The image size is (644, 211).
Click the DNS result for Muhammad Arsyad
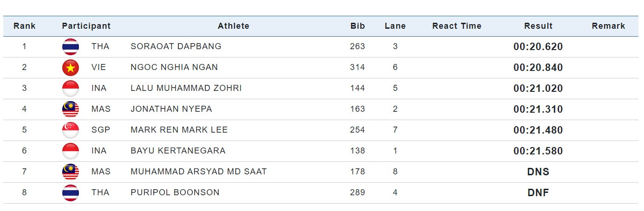pyautogui.click(x=538, y=172)
